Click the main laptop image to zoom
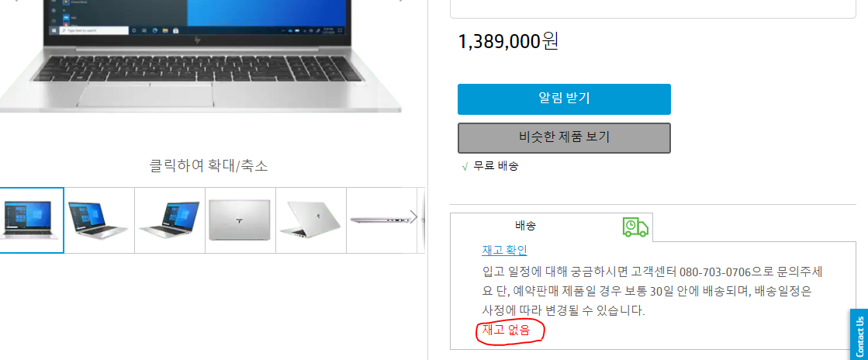This screenshot has width=868, height=360. point(199,55)
